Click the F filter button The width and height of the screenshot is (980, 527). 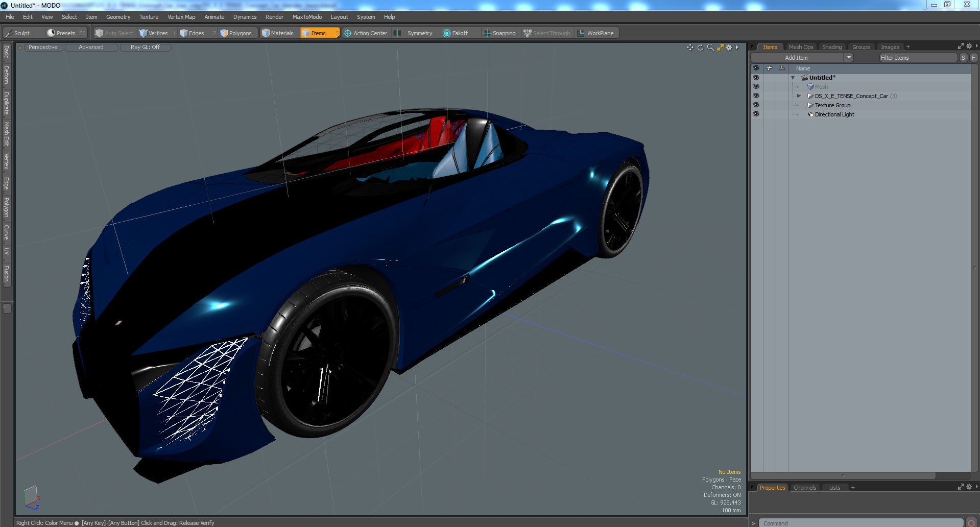coord(973,58)
